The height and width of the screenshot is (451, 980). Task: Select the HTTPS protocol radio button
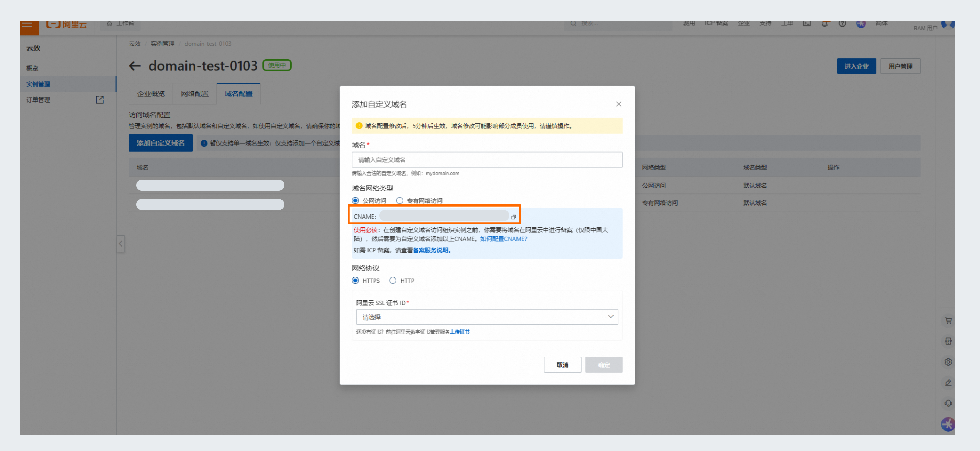point(355,281)
